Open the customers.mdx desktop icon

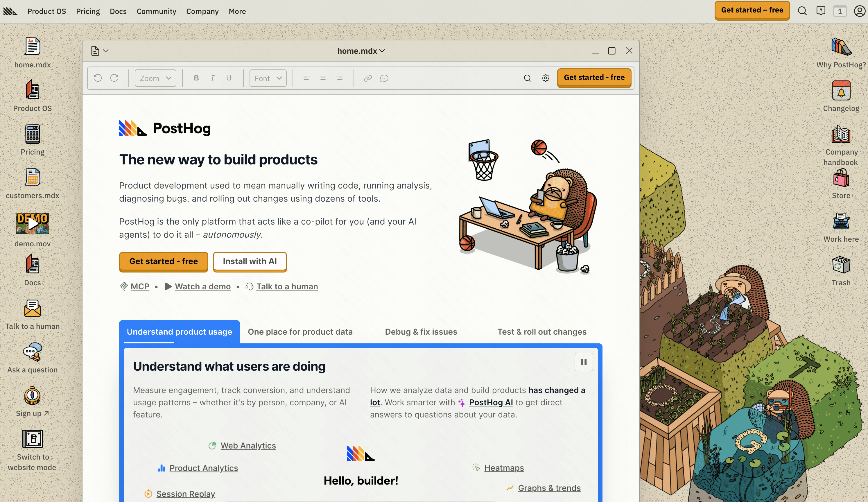point(32,178)
